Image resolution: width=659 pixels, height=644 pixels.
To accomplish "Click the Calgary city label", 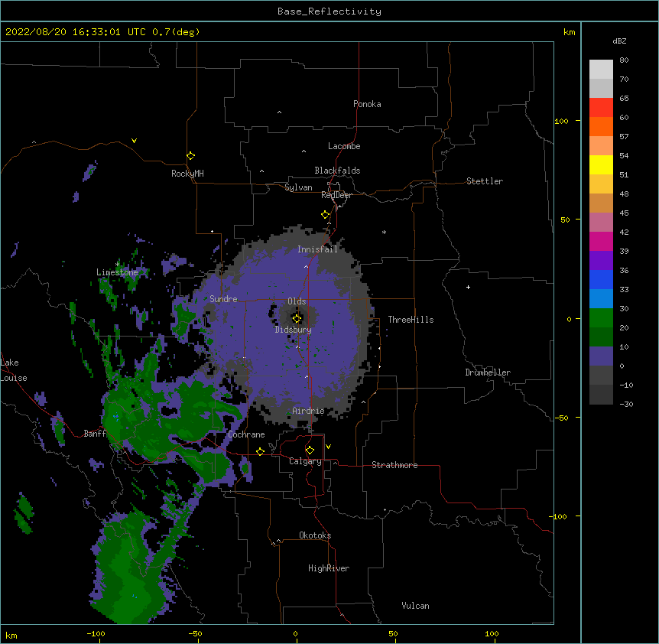I will 306,461.
